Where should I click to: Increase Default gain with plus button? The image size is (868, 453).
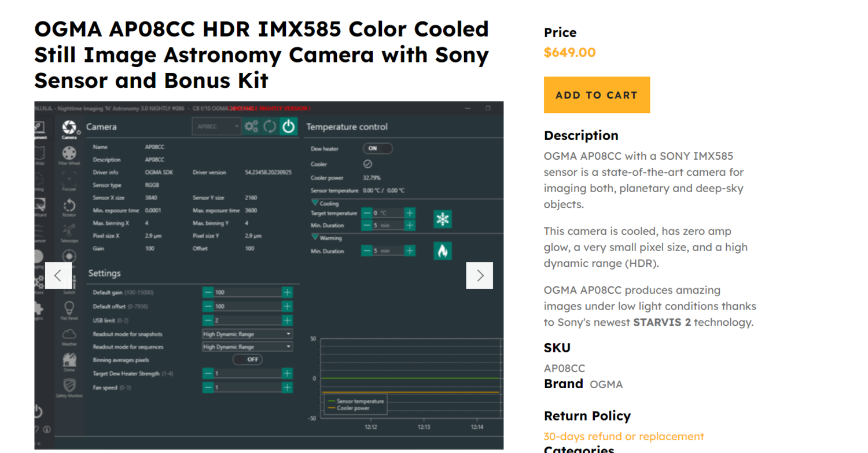pyautogui.click(x=287, y=293)
